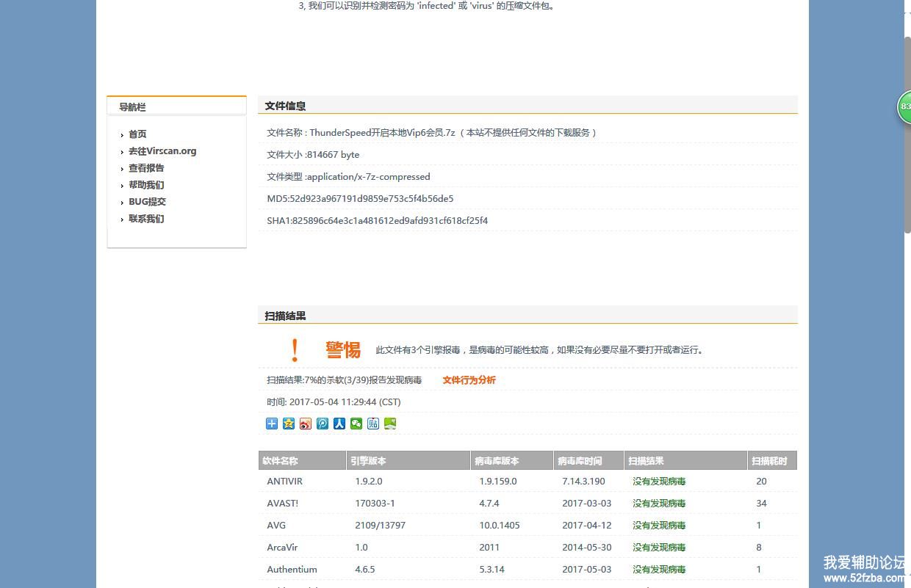911x588 pixels.
Task: Share to Sina Weibo icon
Action: (306, 424)
